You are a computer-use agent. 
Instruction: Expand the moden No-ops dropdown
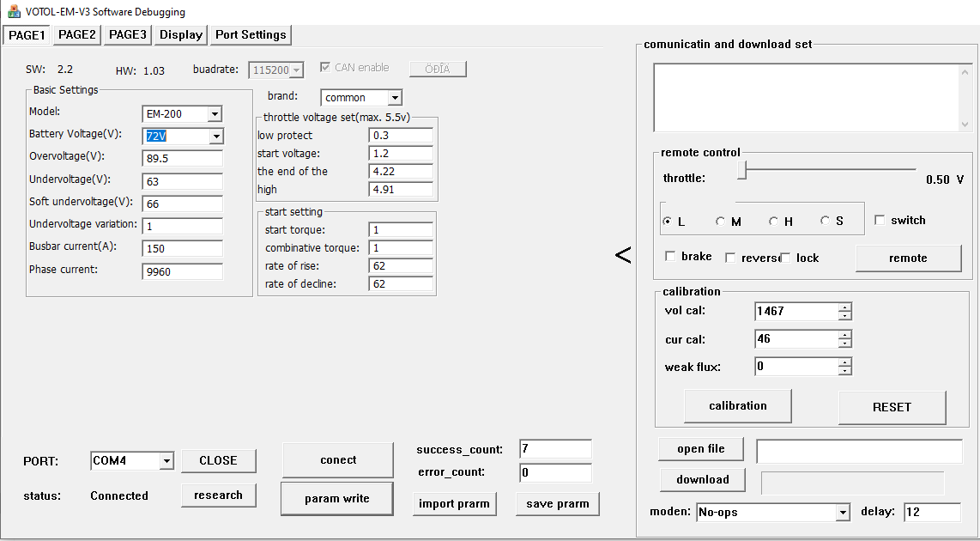pyautogui.click(x=842, y=513)
